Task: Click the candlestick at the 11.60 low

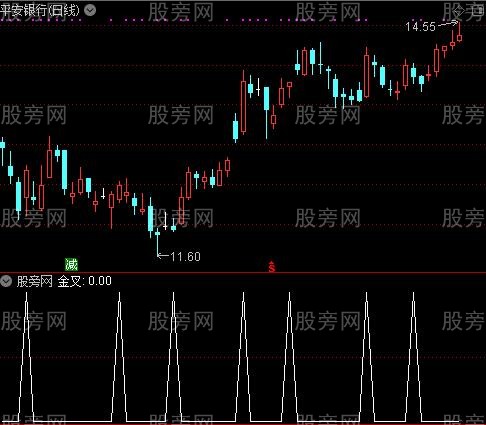Action: click(x=157, y=241)
